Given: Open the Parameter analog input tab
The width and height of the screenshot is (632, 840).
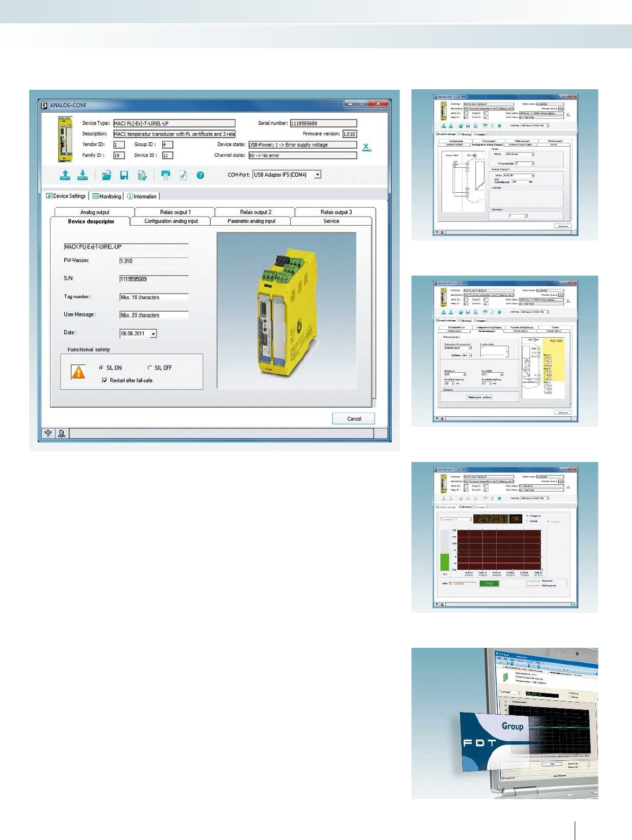Looking at the screenshot, I should (x=251, y=221).
